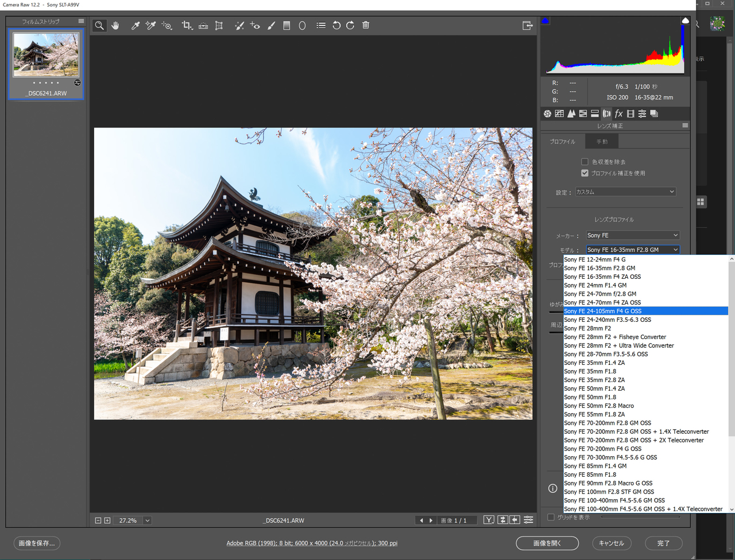
Task: Click the 完了 button
Action: [663, 543]
